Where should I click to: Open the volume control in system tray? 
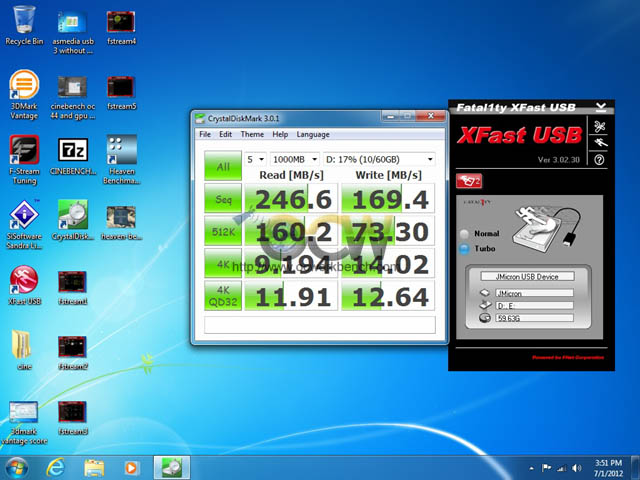coord(577,468)
